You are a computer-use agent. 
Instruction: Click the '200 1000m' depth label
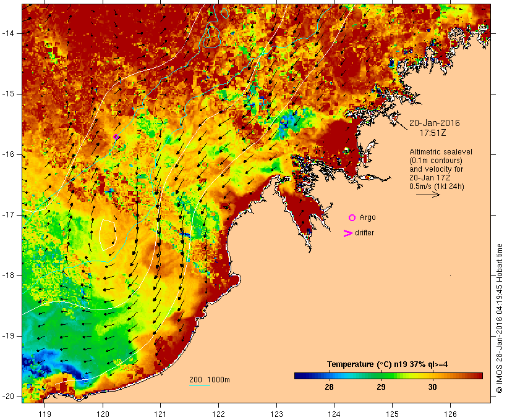click(210, 380)
